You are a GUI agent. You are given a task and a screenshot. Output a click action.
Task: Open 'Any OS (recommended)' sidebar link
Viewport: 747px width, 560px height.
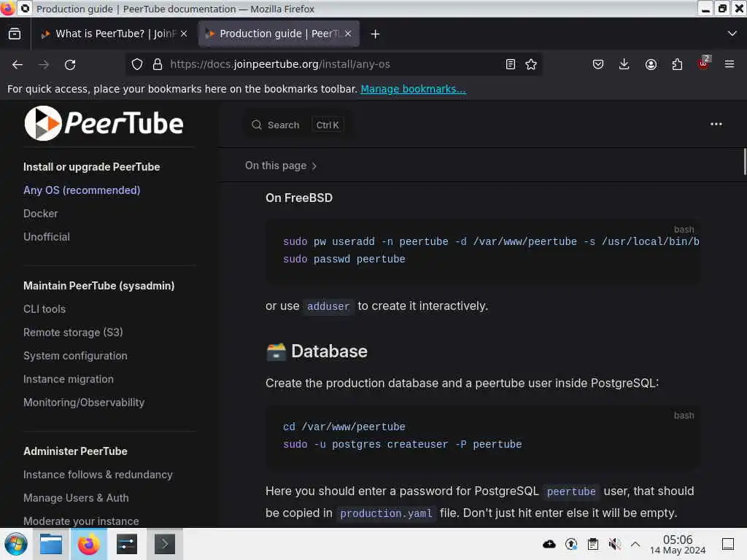[82, 190]
